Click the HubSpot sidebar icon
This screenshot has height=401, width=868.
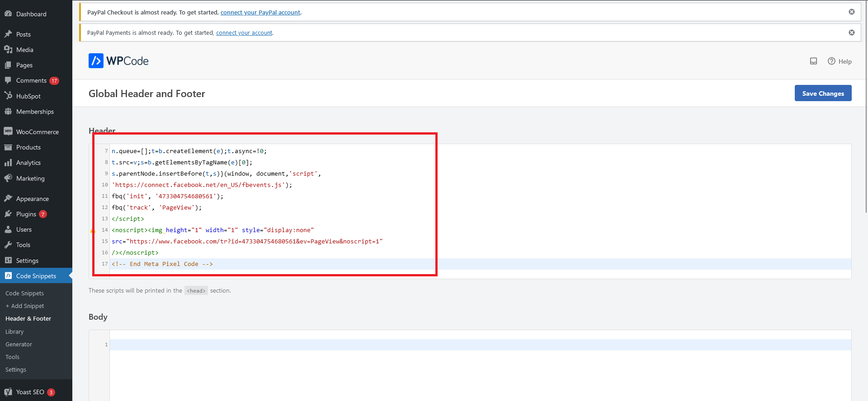pyautogui.click(x=8, y=96)
